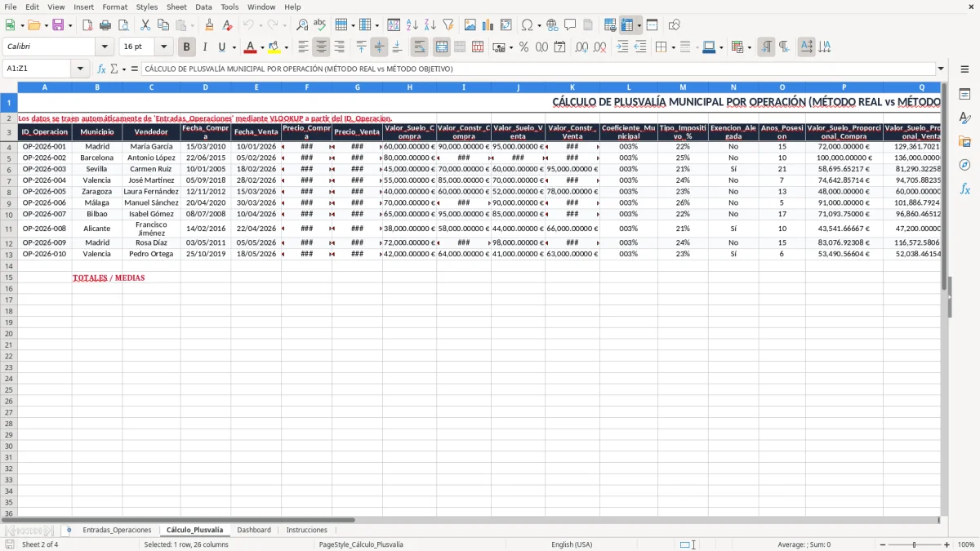Toggle Italic formatting

coord(204,47)
